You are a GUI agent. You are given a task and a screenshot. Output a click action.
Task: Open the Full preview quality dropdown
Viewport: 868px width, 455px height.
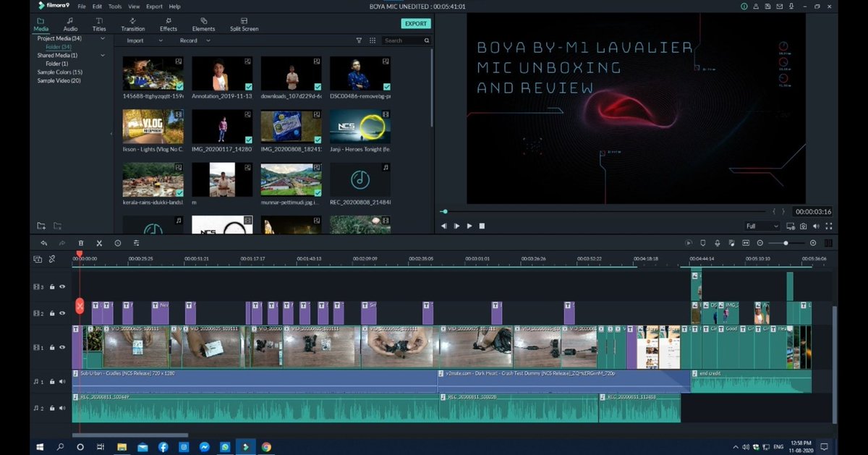762,226
